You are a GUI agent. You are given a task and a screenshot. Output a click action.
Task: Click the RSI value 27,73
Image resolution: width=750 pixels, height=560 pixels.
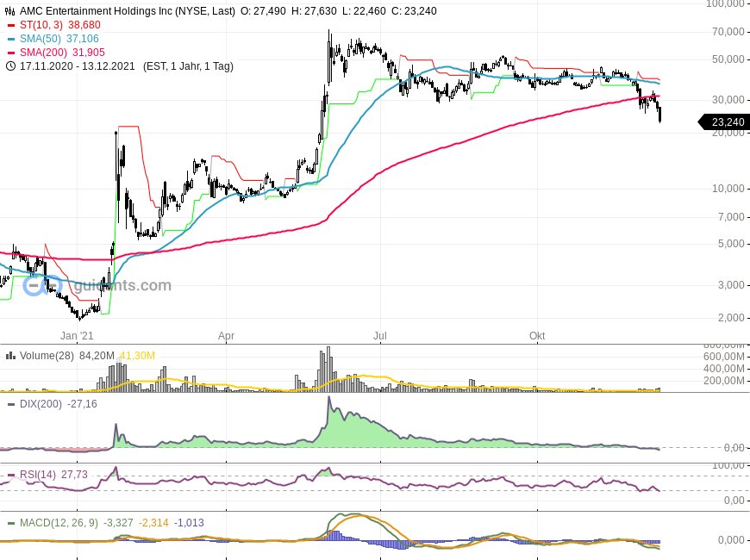[x=75, y=475]
